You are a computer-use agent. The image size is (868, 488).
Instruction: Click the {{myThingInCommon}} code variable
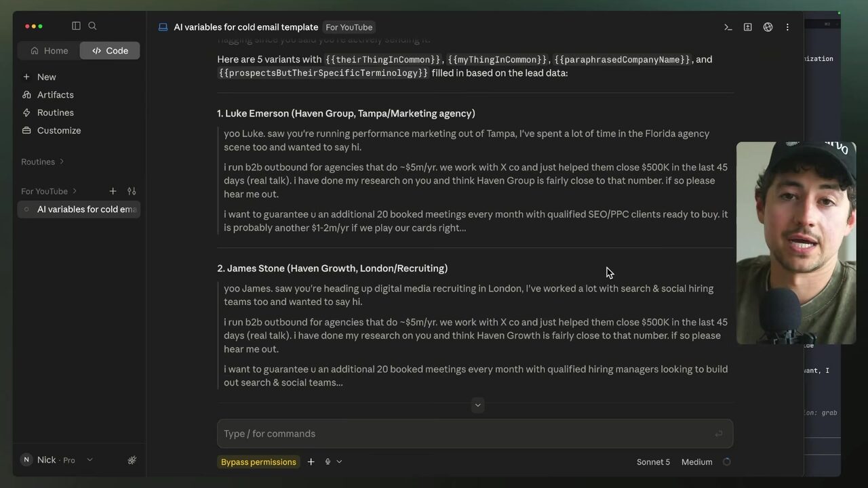coord(497,60)
